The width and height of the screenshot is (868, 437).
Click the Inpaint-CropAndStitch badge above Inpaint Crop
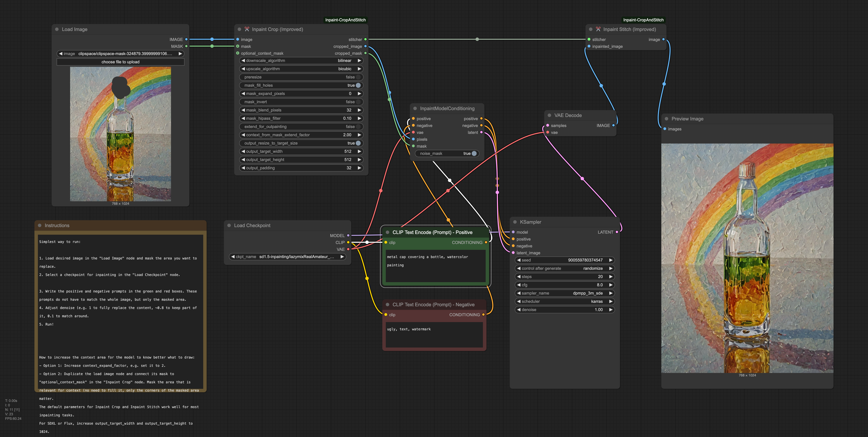pyautogui.click(x=345, y=20)
